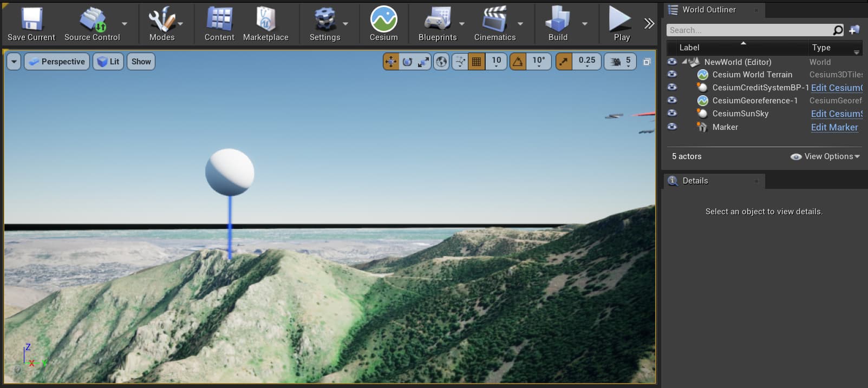868x388 pixels.
Task: Open the Settings toolbar button
Action: tap(325, 24)
